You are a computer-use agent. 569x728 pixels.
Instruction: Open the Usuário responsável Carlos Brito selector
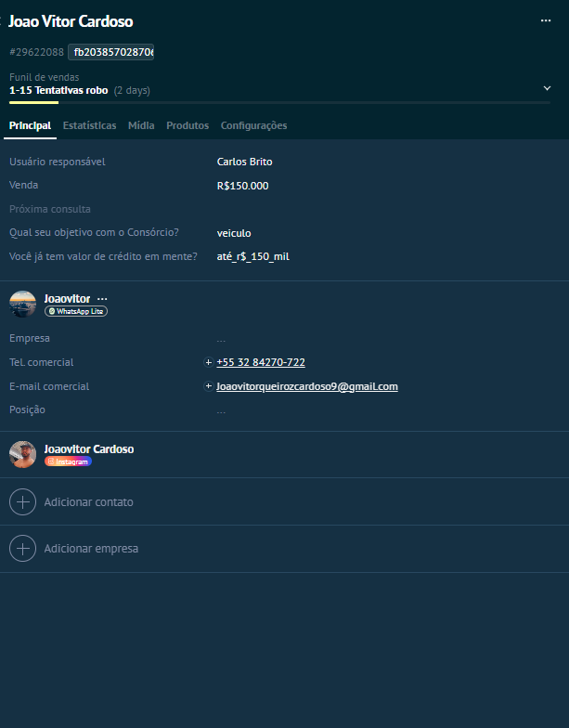tap(244, 162)
